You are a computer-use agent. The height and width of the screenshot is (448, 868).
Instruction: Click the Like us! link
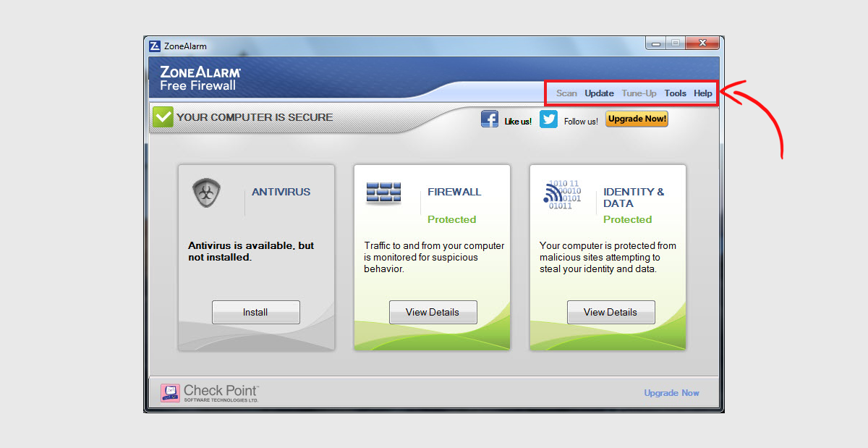point(518,122)
